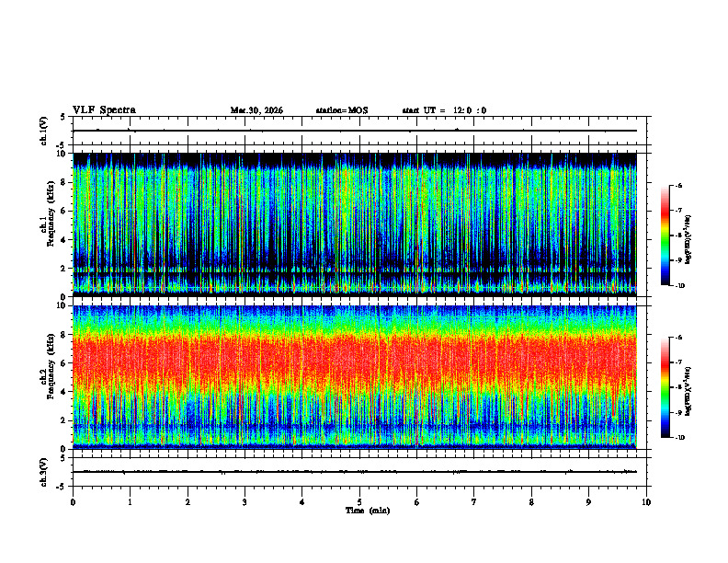Click the ch.1 colorbar log(PSD) unit label
This screenshot has width=728, height=563.
(x=688, y=240)
